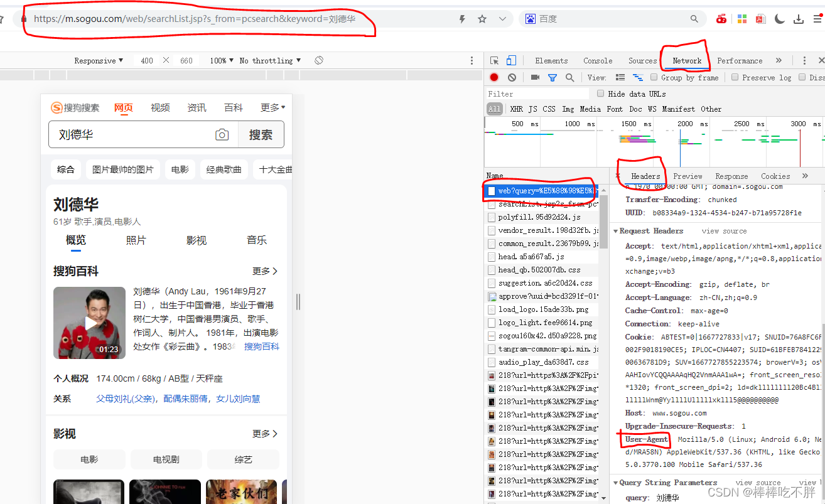Toggle the blue filter funnel icon
Screen dimensions: 825x504
553,78
